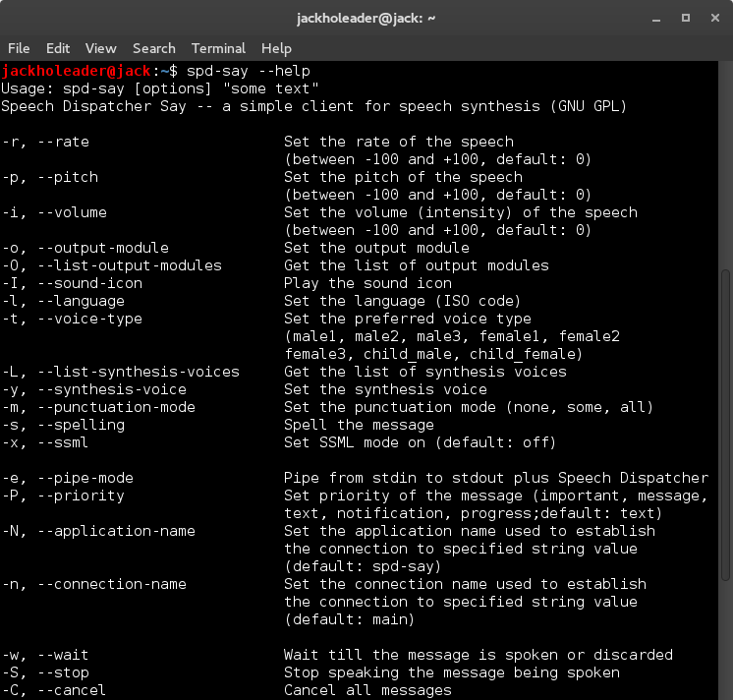This screenshot has width=733, height=700.
Task: Click 'Set priority of the message' line
Action: 496,496
